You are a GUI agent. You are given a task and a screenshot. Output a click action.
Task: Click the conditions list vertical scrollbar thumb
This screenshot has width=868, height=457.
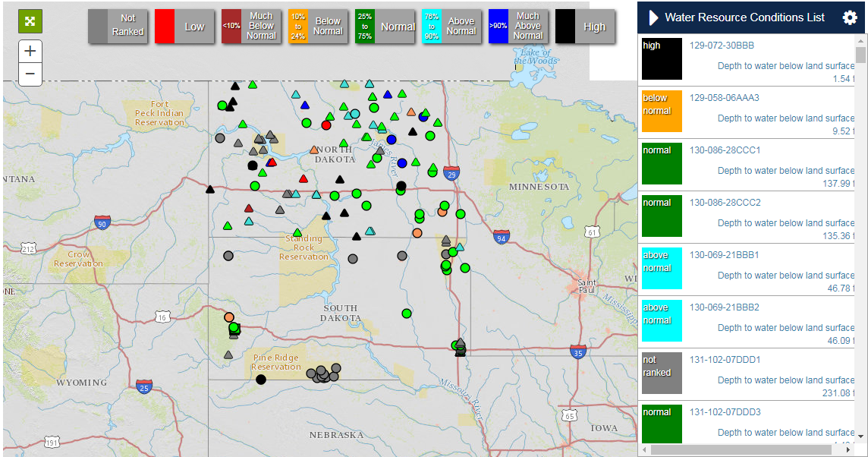[860, 55]
